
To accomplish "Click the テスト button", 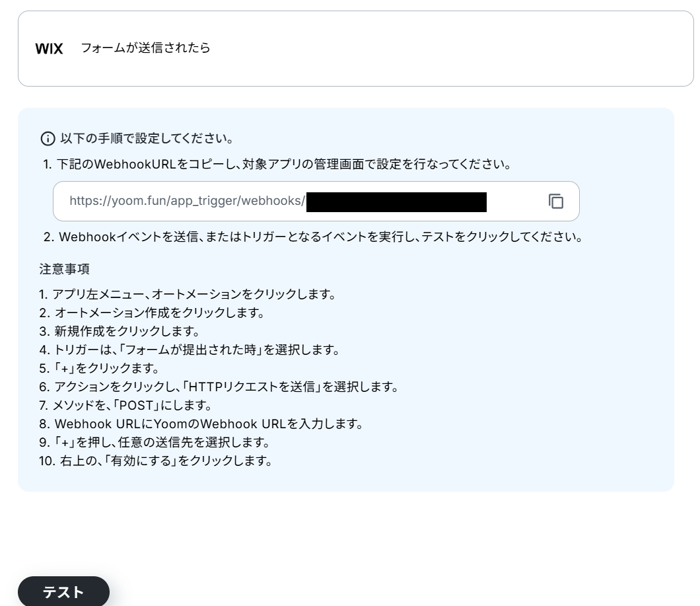I will click(x=63, y=591).
